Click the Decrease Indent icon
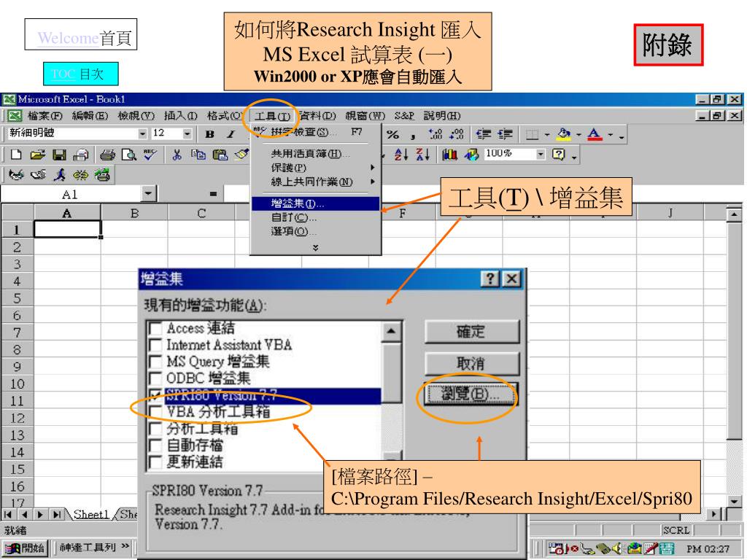This screenshot has width=747, height=560. [484, 134]
